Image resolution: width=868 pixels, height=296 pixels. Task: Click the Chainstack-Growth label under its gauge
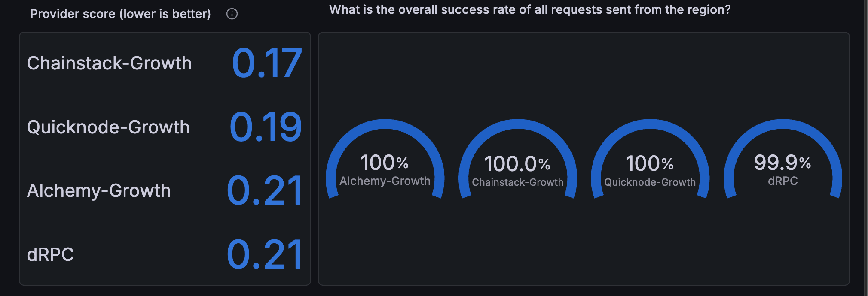(517, 182)
